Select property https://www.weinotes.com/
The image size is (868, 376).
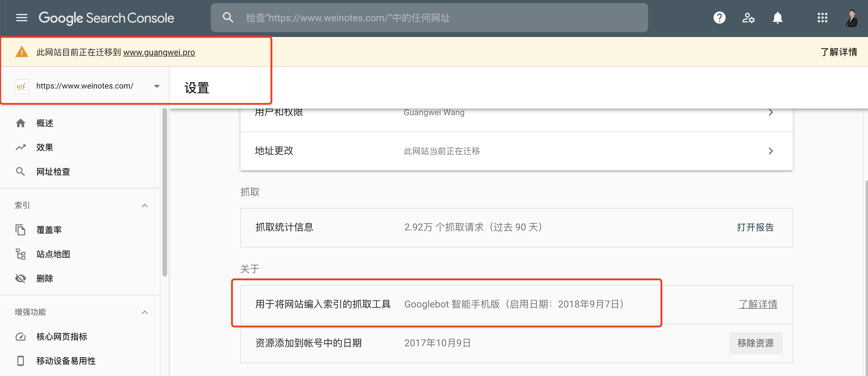(x=85, y=86)
